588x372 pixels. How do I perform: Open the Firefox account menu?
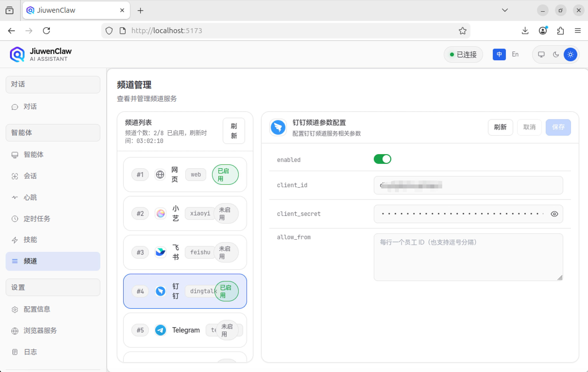pos(543,30)
